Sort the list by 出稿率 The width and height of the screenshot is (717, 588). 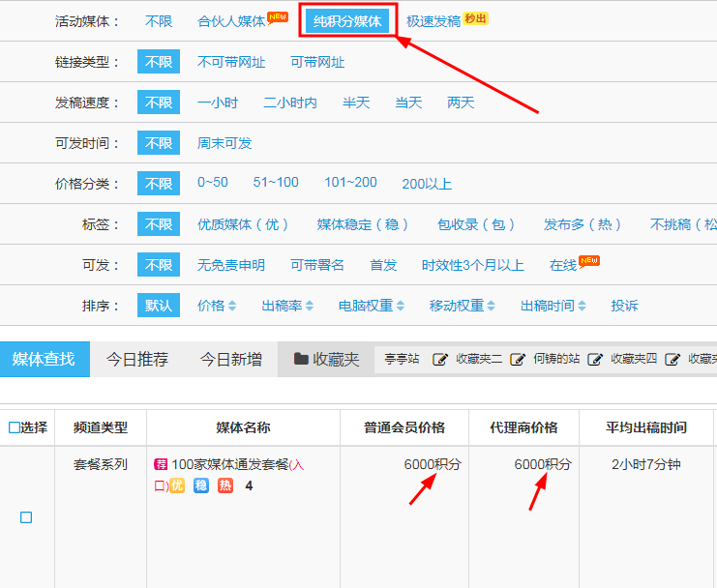[287, 306]
